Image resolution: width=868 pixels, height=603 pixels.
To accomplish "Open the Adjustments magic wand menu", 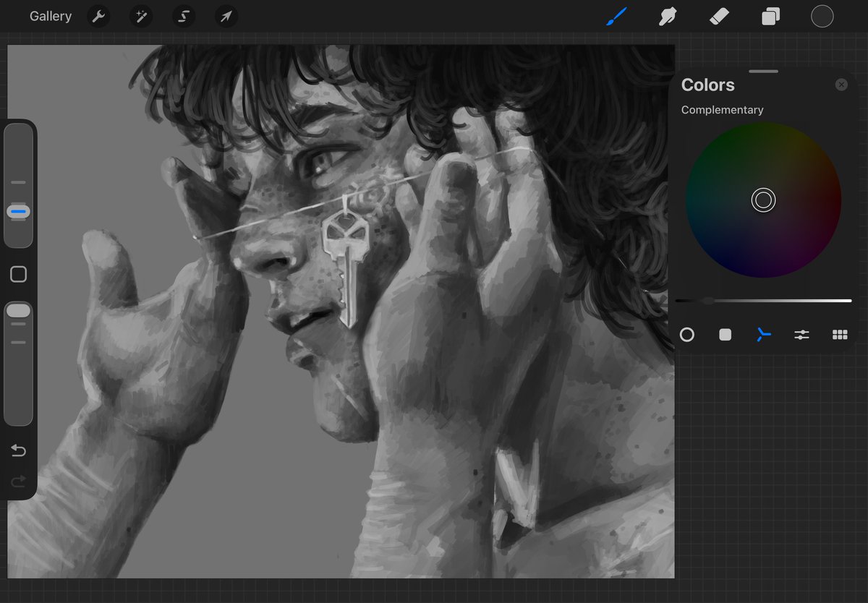I will click(x=141, y=17).
